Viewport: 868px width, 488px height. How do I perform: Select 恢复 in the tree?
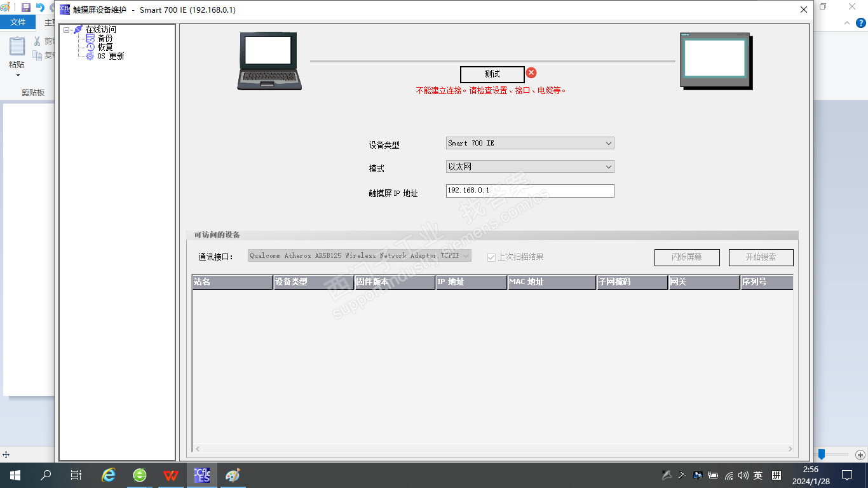point(105,47)
